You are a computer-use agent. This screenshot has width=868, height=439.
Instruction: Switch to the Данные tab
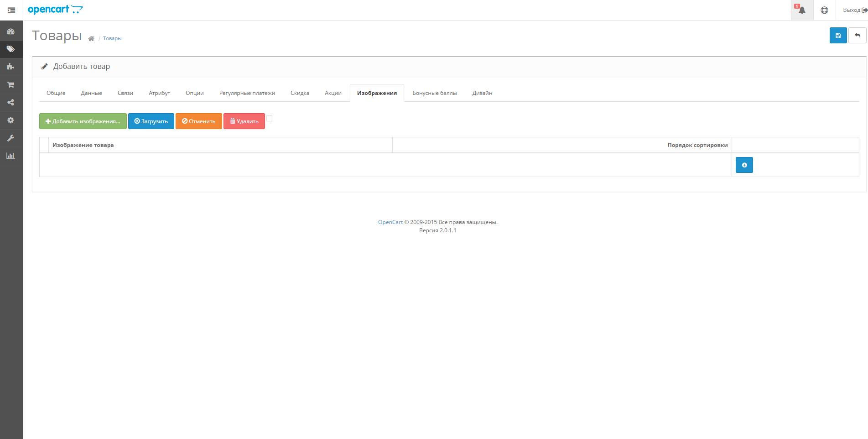92,93
